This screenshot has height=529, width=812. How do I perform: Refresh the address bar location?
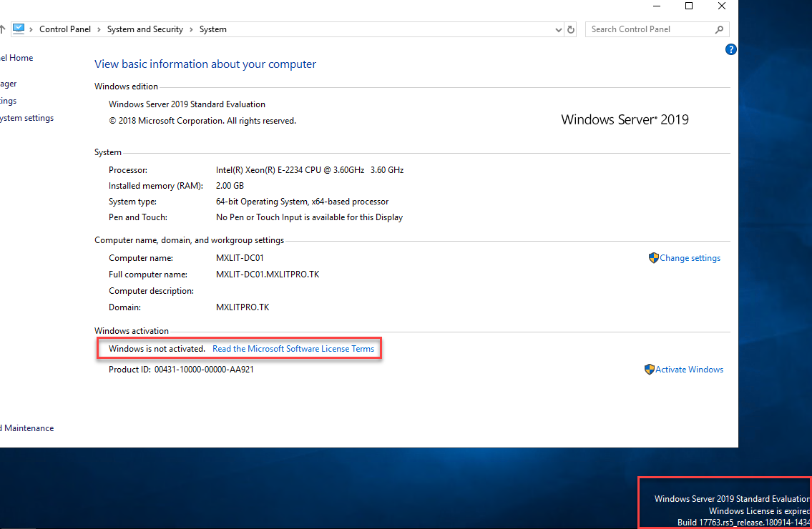pyautogui.click(x=571, y=29)
